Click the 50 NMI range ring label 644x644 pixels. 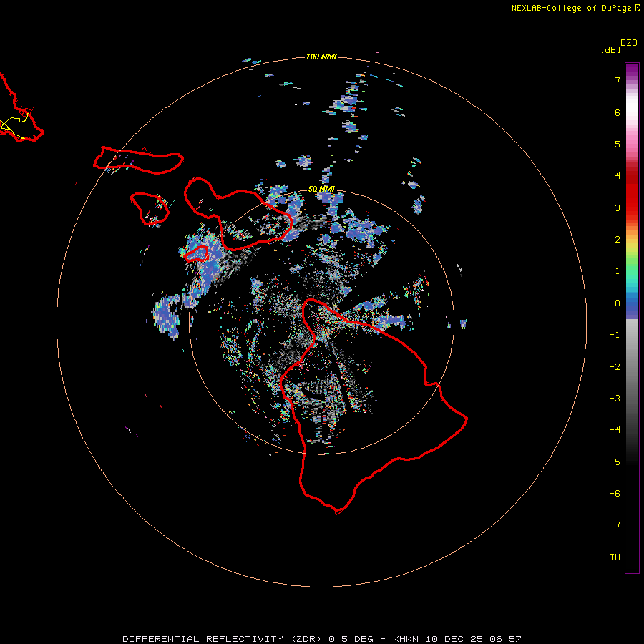[321, 189]
